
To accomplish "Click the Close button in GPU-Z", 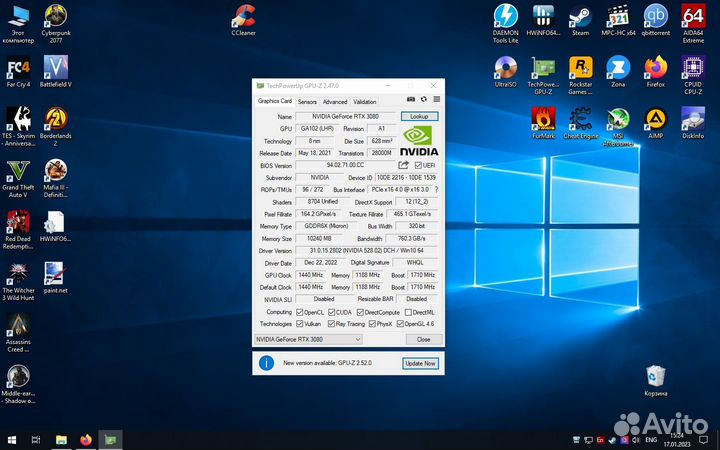I will pyautogui.click(x=424, y=339).
